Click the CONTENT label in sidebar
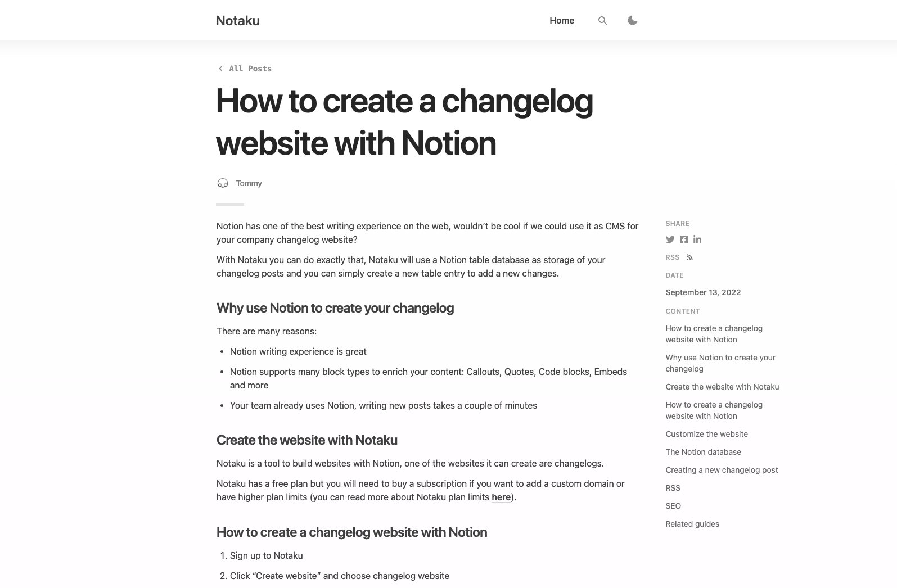Image resolution: width=897 pixels, height=588 pixels. [683, 311]
